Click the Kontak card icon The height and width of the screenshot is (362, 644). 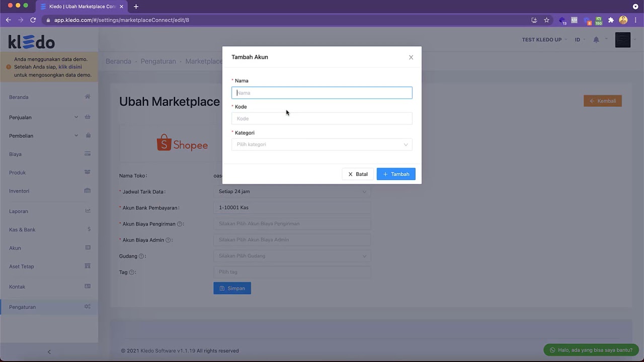[88, 286]
